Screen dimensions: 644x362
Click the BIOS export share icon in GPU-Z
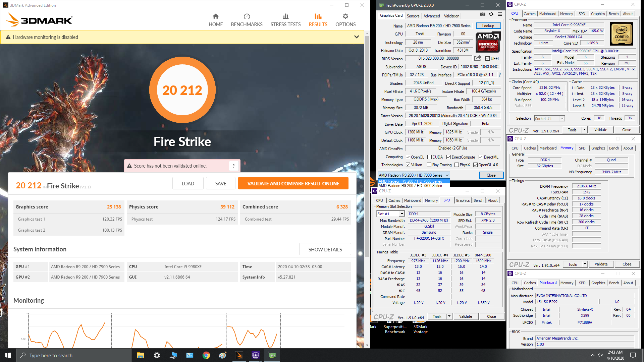[x=478, y=58]
